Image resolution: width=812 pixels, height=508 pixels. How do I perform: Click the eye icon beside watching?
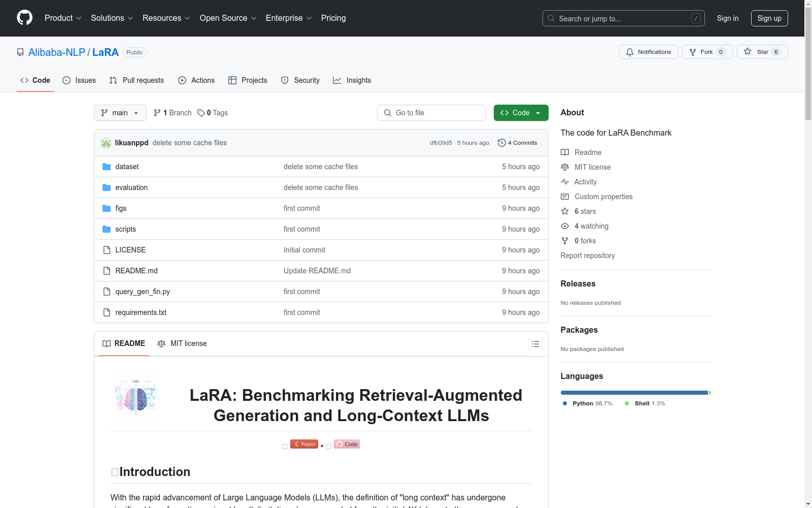(565, 226)
